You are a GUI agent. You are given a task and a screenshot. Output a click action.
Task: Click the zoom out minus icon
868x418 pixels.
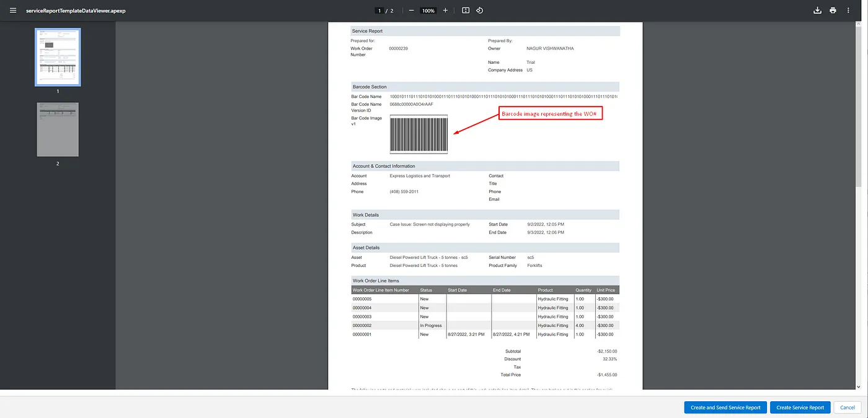coord(411,11)
